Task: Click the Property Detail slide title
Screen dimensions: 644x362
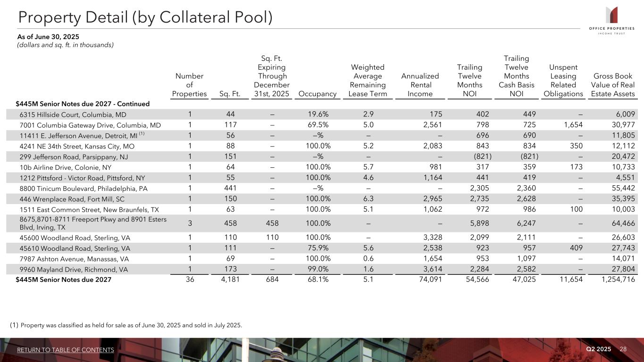Action: pos(145,17)
